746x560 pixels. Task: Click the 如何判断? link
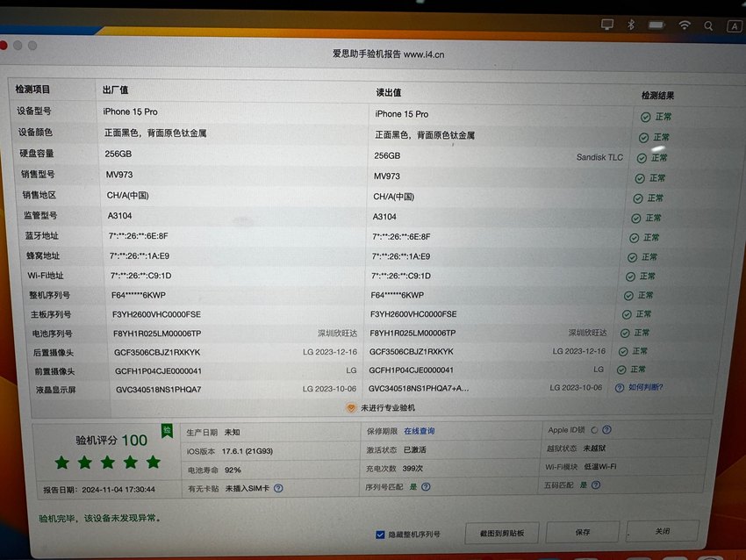click(x=646, y=387)
